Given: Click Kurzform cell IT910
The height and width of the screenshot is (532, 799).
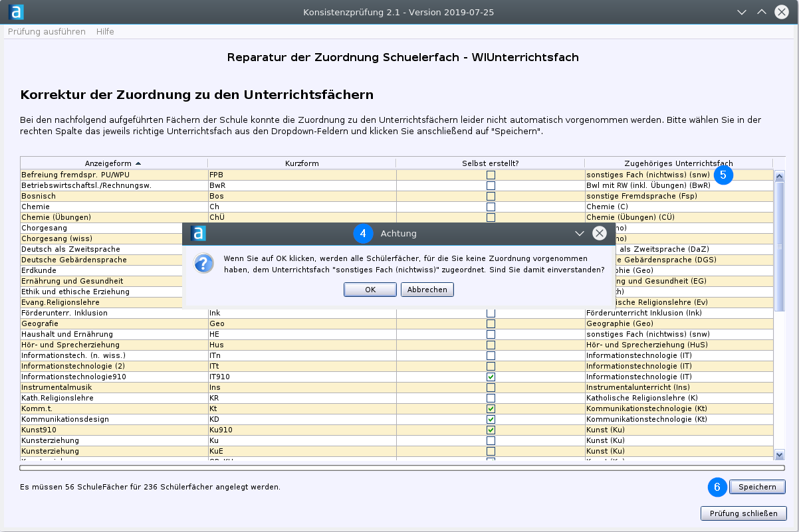Looking at the screenshot, I should click(x=302, y=377).
